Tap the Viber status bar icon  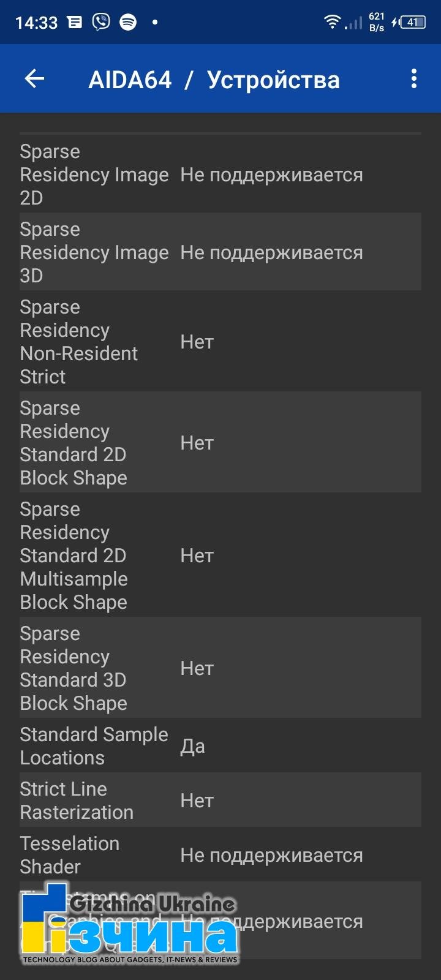point(101,23)
